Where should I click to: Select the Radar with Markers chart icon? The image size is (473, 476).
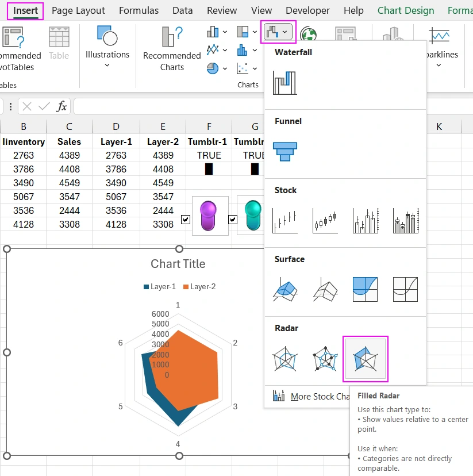click(x=325, y=358)
